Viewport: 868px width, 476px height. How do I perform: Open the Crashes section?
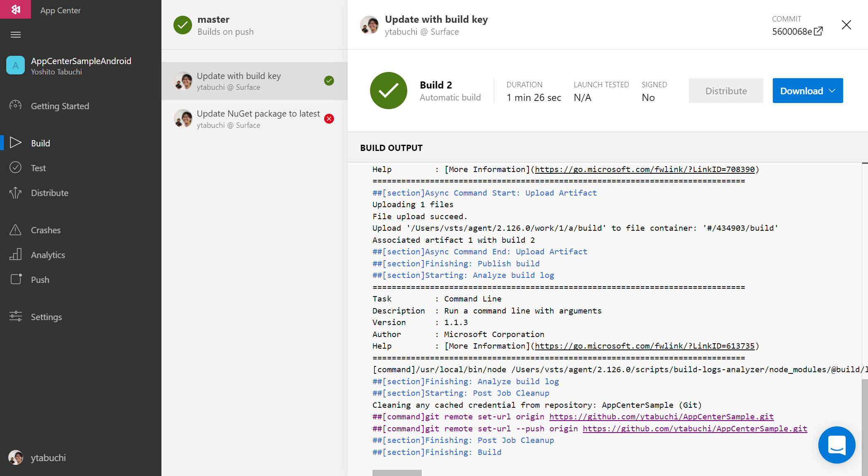click(46, 230)
